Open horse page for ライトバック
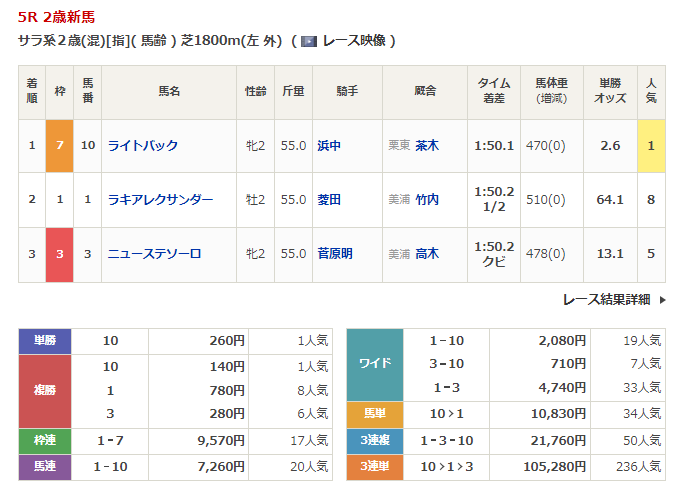The width and height of the screenshot is (682, 489). click(x=142, y=146)
